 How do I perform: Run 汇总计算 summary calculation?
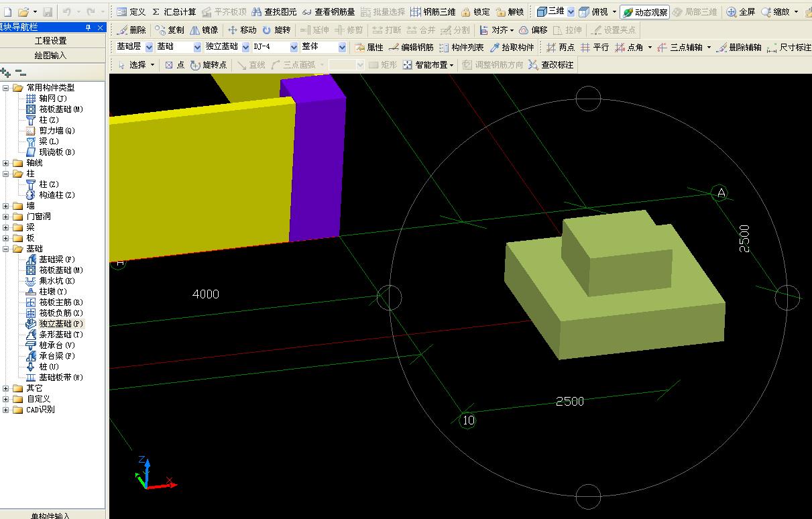pos(174,12)
